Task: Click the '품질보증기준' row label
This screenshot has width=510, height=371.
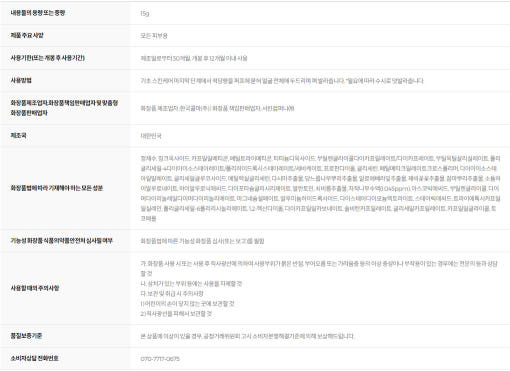Action: pos(26,336)
